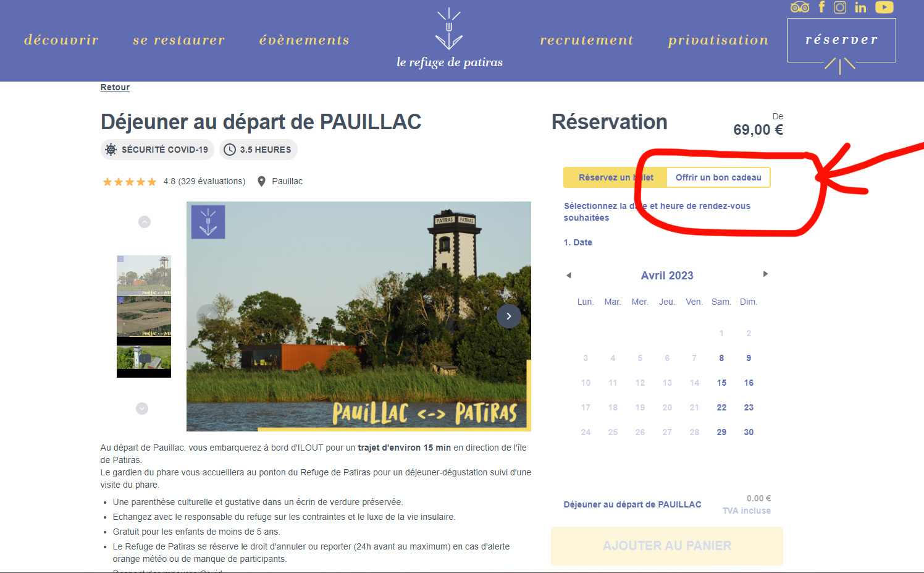Switch to Offrir un bon cadeau tab
The height and width of the screenshot is (573, 924).
point(718,177)
